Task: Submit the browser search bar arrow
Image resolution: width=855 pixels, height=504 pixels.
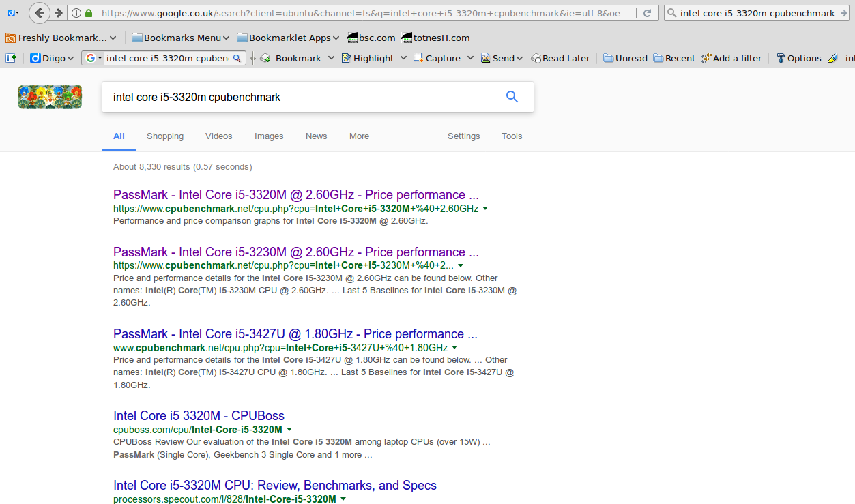Action: click(845, 13)
